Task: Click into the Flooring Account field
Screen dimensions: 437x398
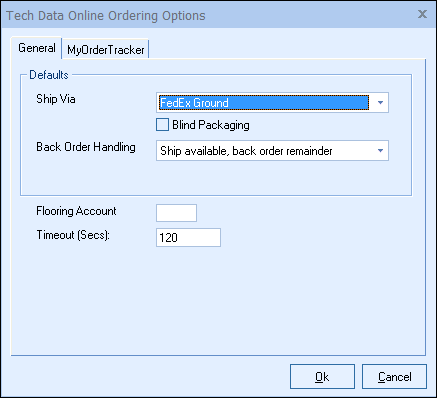Action: (x=176, y=213)
